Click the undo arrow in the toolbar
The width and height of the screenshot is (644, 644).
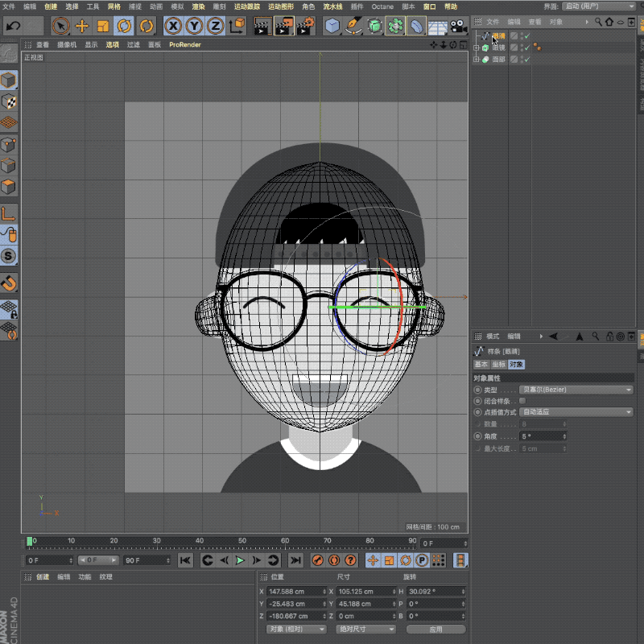click(13, 27)
